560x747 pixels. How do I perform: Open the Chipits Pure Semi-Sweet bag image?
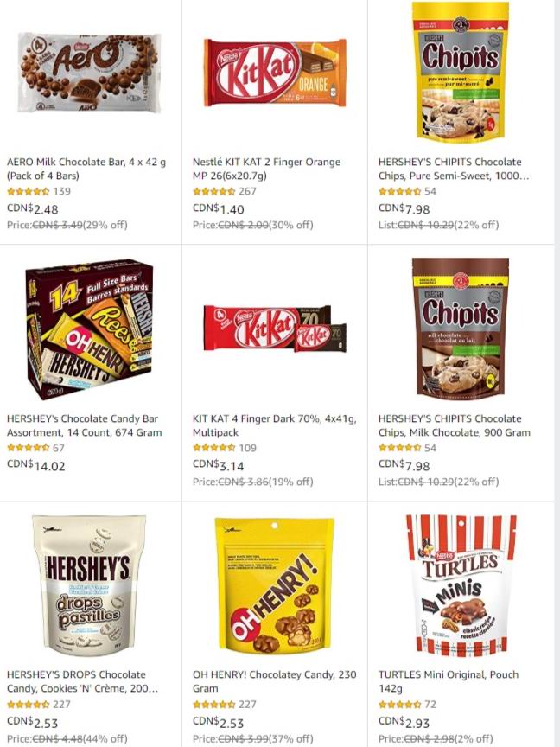[460, 73]
